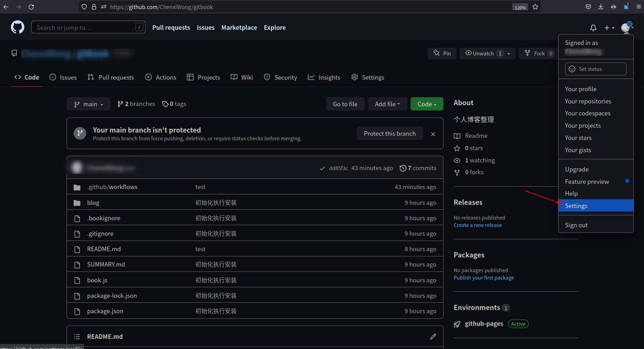Open the plus create-new menu
644x349 pixels.
click(x=609, y=28)
